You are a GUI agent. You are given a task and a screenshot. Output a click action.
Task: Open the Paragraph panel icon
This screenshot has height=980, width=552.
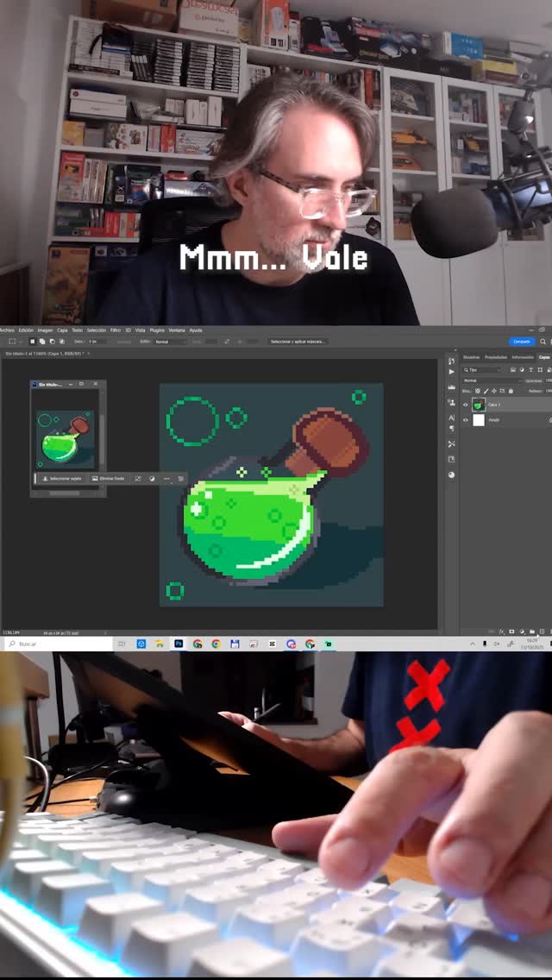[x=451, y=428]
